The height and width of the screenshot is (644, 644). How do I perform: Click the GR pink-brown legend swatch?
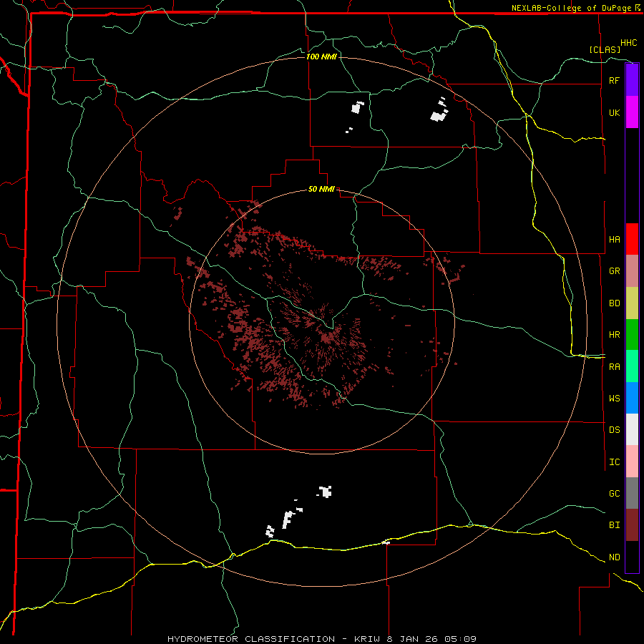coord(632,271)
